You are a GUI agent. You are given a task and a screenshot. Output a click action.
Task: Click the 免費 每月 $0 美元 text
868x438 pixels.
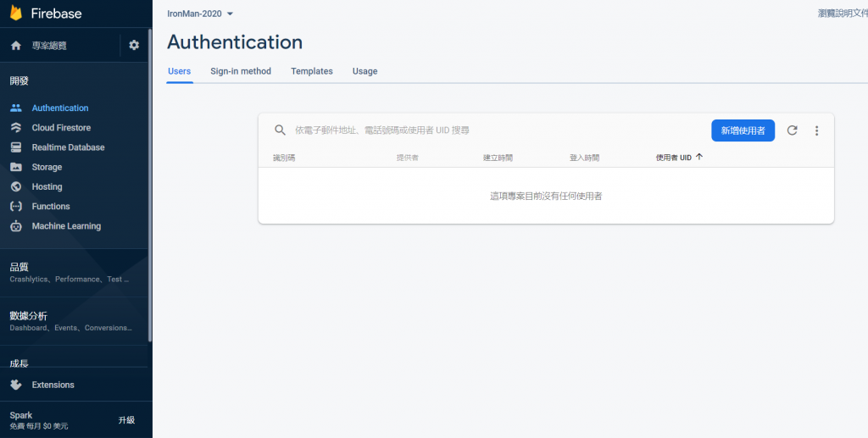coord(39,426)
